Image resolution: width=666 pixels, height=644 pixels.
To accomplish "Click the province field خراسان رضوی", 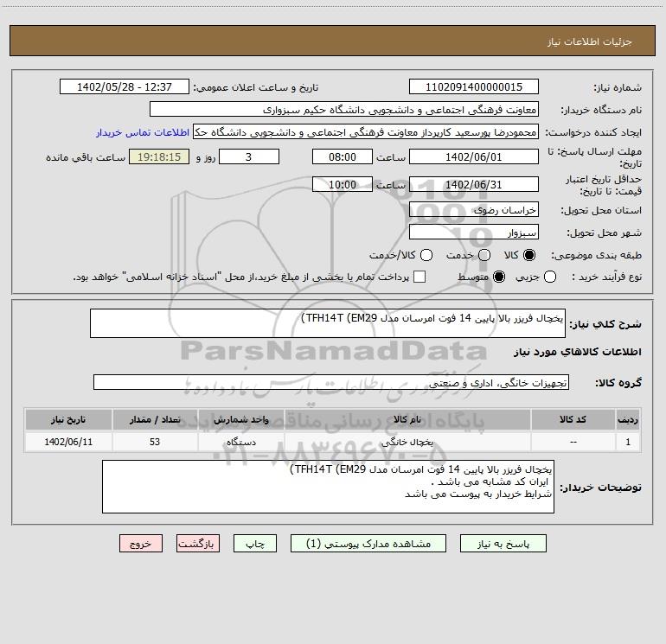I will (474, 209).
